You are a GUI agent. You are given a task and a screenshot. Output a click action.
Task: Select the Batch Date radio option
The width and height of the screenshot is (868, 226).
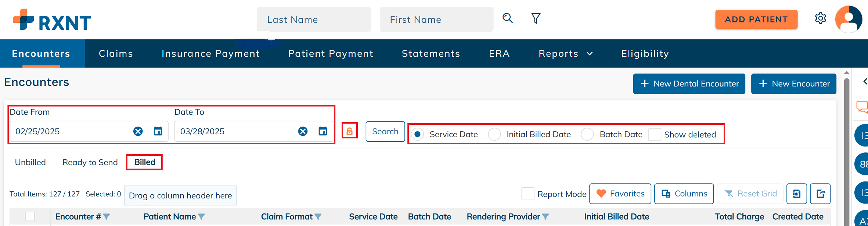[587, 134]
